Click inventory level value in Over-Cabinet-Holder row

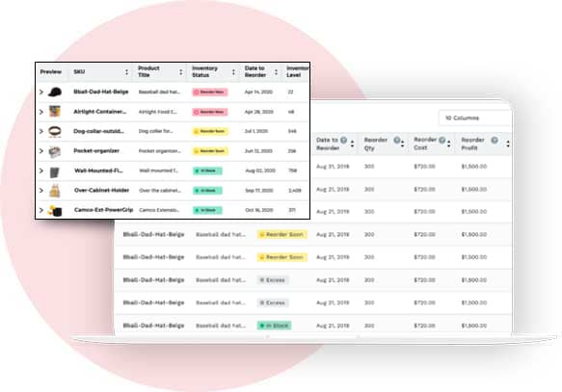click(295, 191)
